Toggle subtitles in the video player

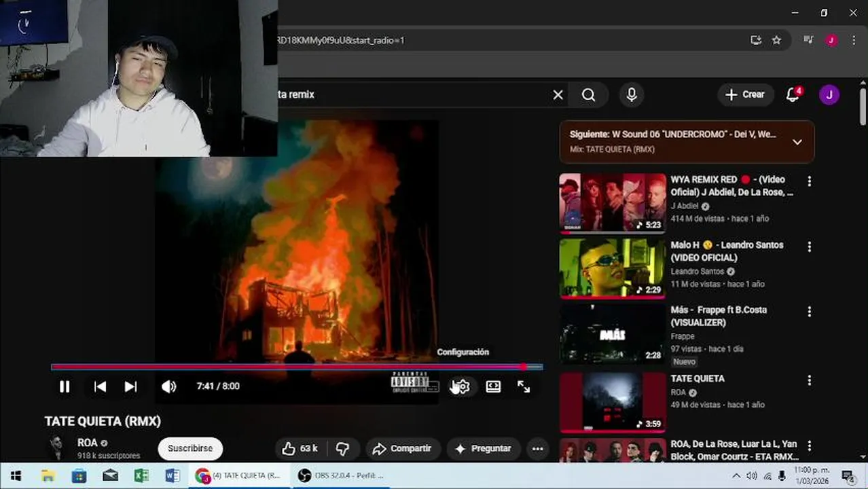(431, 386)
